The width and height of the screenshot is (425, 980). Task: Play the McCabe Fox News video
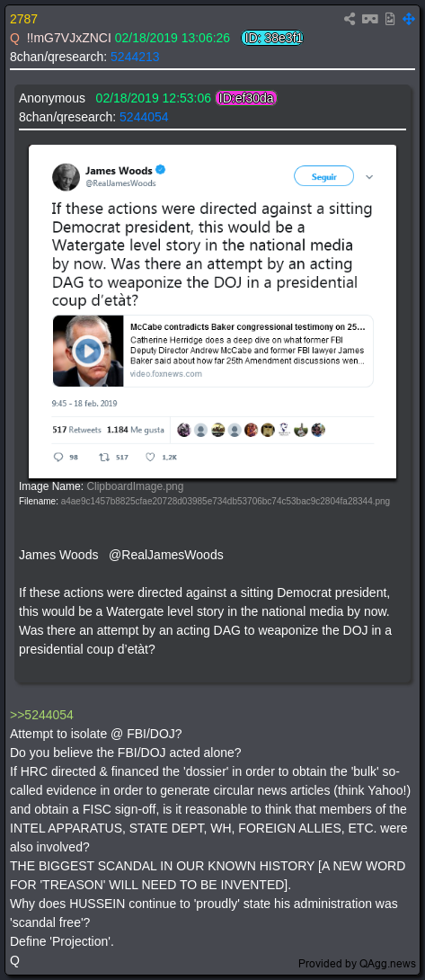(x=87, y=352)
